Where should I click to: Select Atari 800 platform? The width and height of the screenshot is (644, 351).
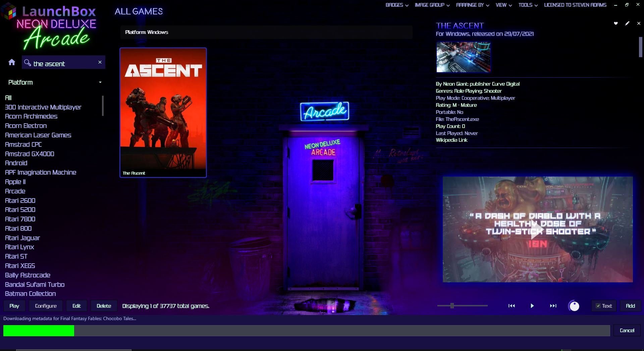[x=18, y=228]
